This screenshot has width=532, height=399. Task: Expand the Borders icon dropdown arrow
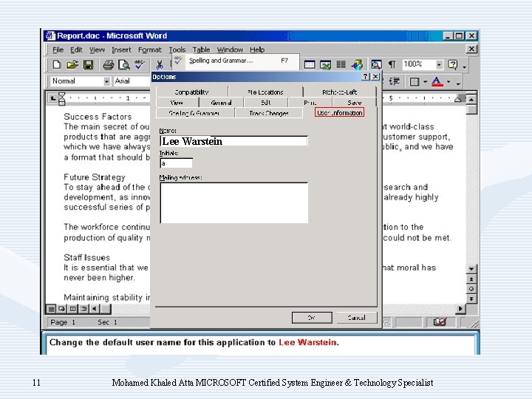[x=425, y=82]
